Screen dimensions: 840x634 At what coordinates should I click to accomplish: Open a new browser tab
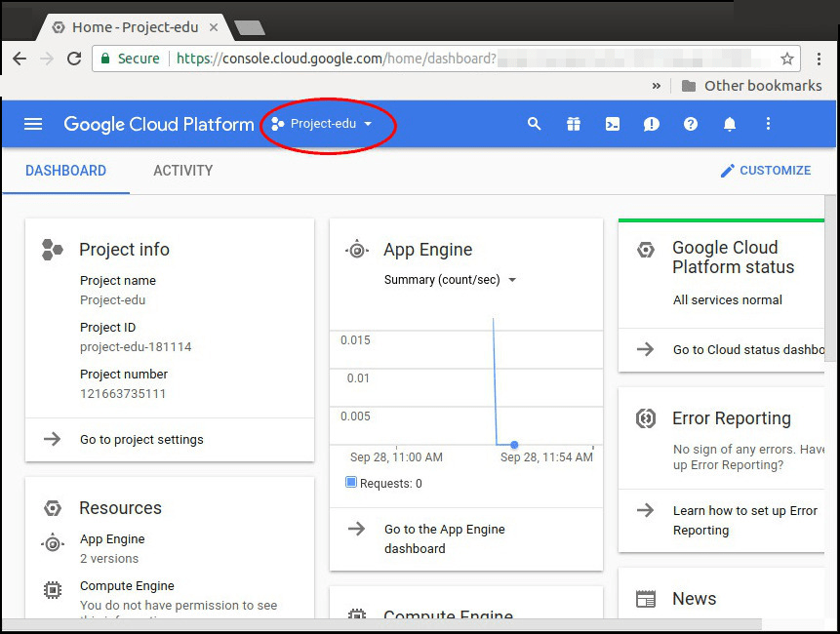(249, 28)
